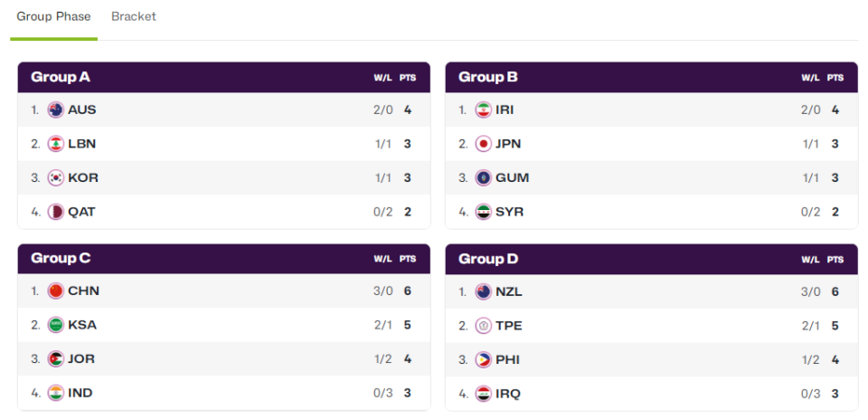
Task: Switch to the Bracket tab
Action: pyautogui.click(x=134, y=16)
